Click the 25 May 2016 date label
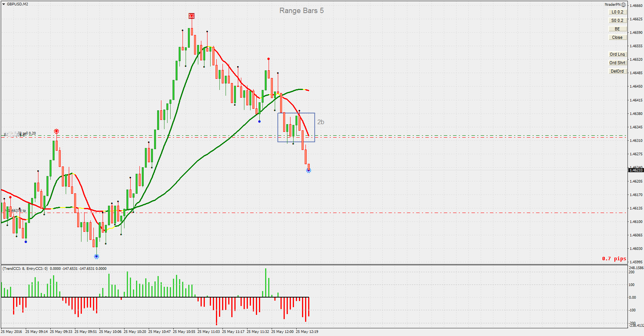The height and width of the screenshot is (336, 644). pos(12,331)
